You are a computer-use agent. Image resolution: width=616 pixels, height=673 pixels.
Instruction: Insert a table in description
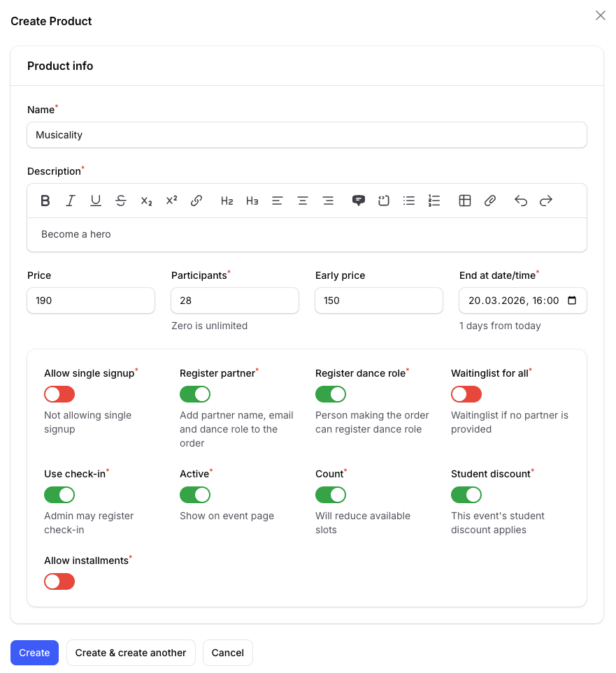[465, 201]
